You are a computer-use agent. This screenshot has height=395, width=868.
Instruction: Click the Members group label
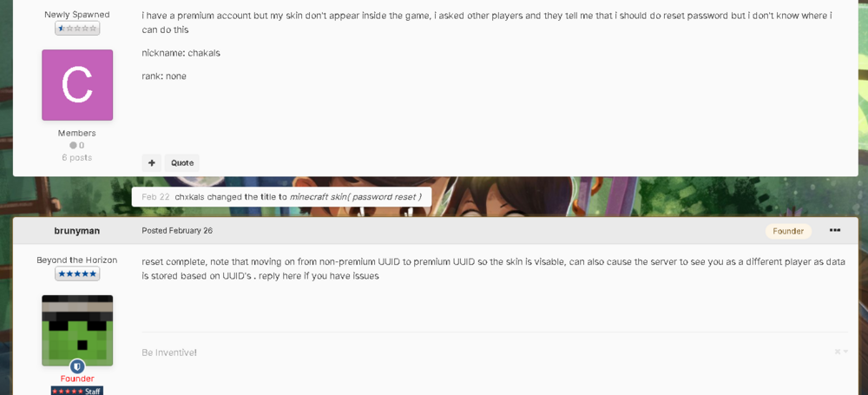(x=77, y=134)
